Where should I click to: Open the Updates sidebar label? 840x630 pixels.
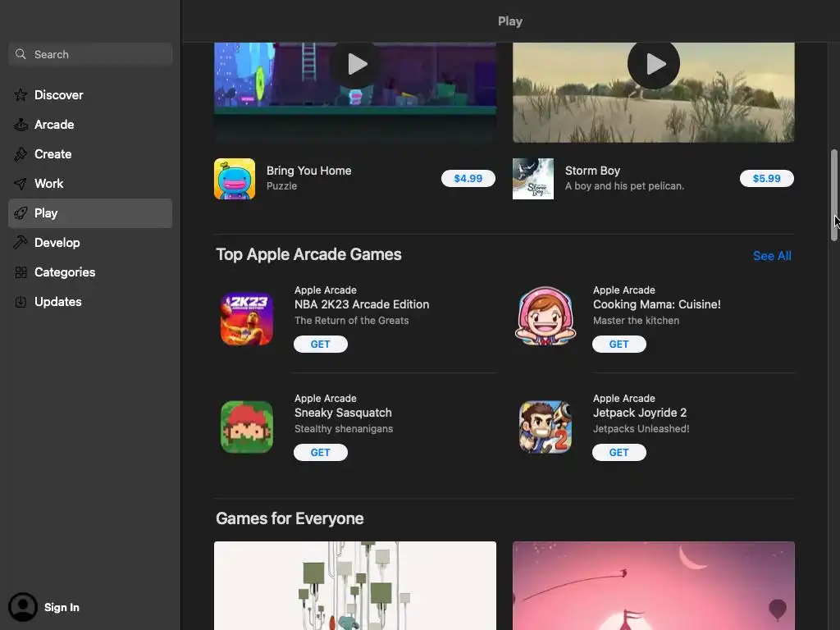[58, 302]
